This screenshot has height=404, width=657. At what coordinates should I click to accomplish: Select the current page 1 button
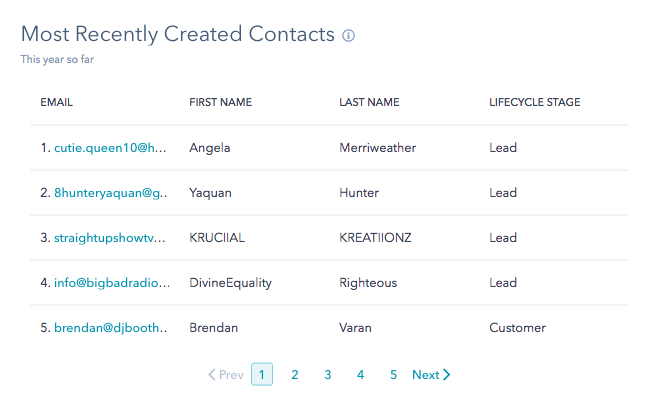pyautogui.click(x=262, y=374)
